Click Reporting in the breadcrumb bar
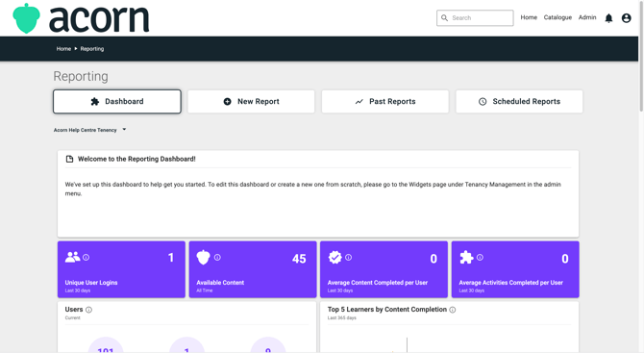This screenshot has height=353, width=644. pyautogui.click(x=92, y=48)
